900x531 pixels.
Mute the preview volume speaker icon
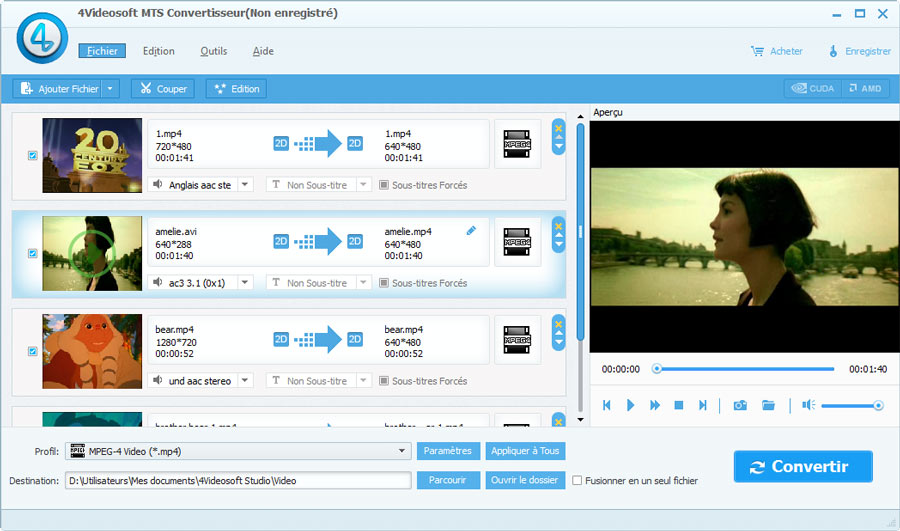[x=808, y=405]
